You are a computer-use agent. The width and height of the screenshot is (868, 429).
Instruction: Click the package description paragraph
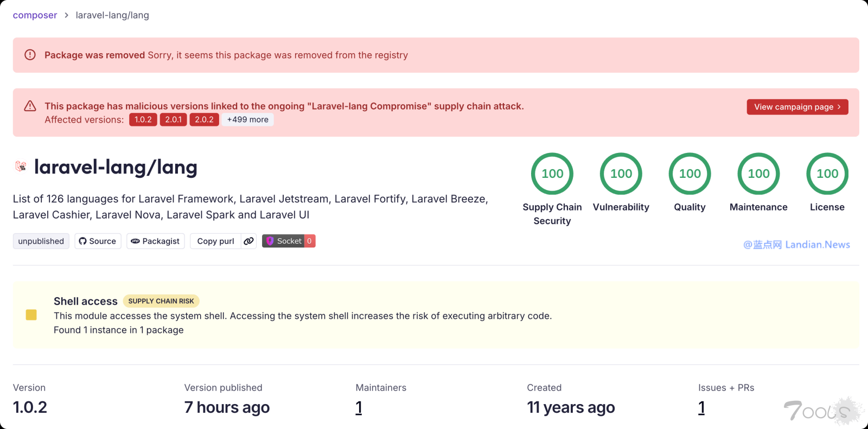251,207
